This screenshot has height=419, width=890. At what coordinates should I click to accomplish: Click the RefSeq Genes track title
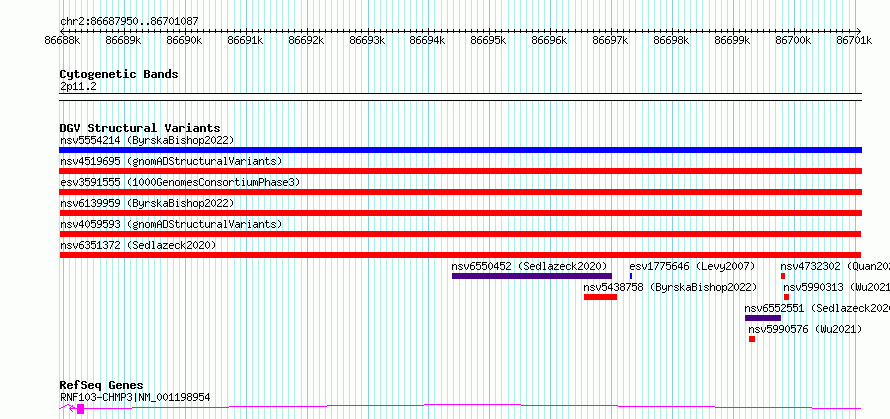101,386
